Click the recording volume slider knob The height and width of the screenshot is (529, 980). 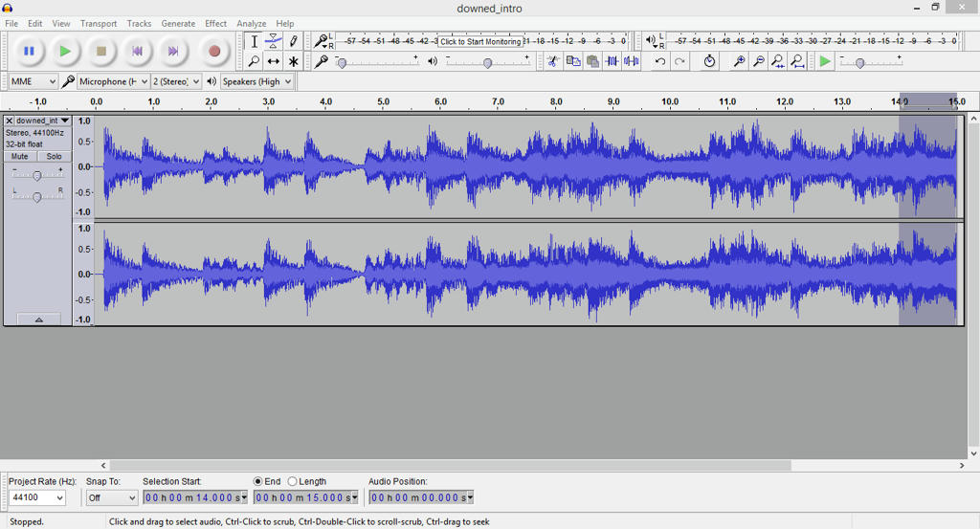pyautogui.click(x=342, y=63)
